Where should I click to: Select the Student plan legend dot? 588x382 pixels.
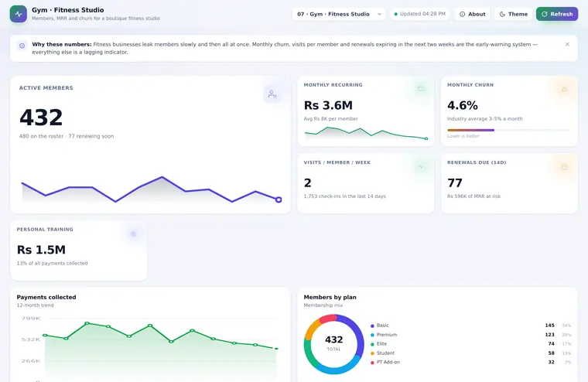click(372, 353)
